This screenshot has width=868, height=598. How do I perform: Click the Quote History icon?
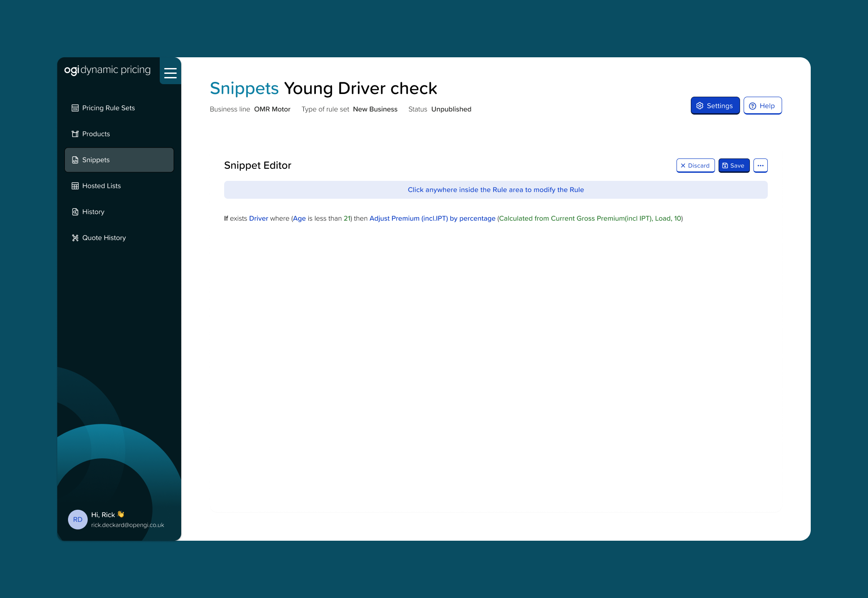75,238
